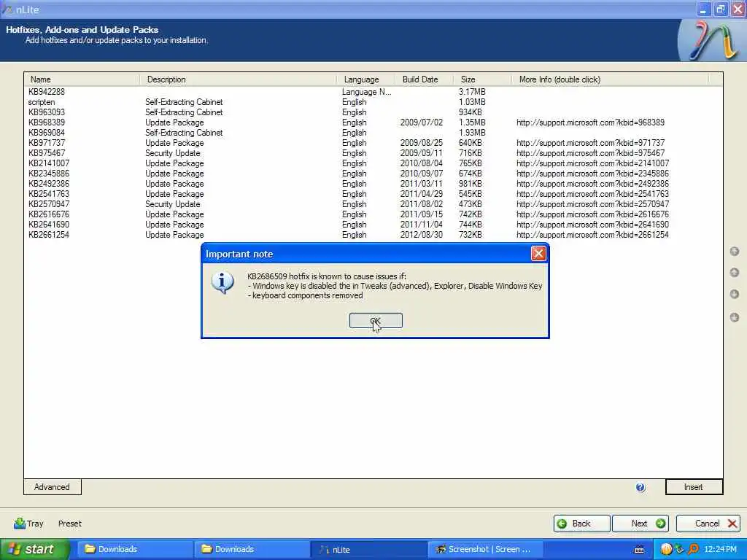Sort by the Build Date column header

click(424, 79)
